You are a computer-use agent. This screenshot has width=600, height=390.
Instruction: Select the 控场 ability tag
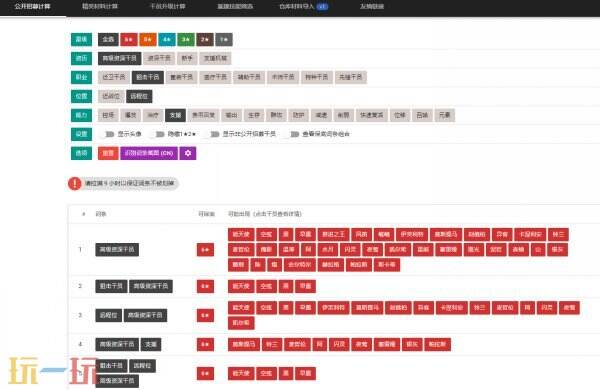coord(108,115)
